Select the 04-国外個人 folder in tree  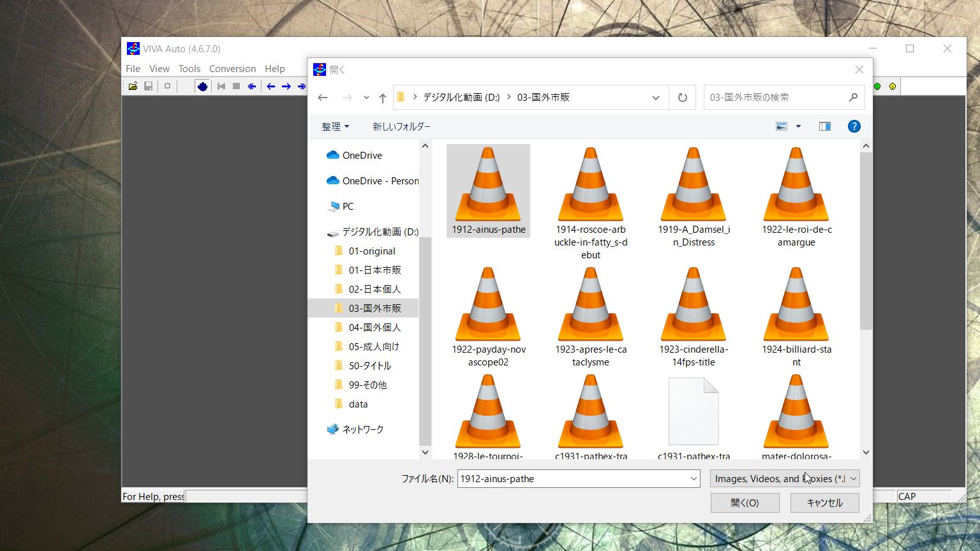tap(375, 327)
